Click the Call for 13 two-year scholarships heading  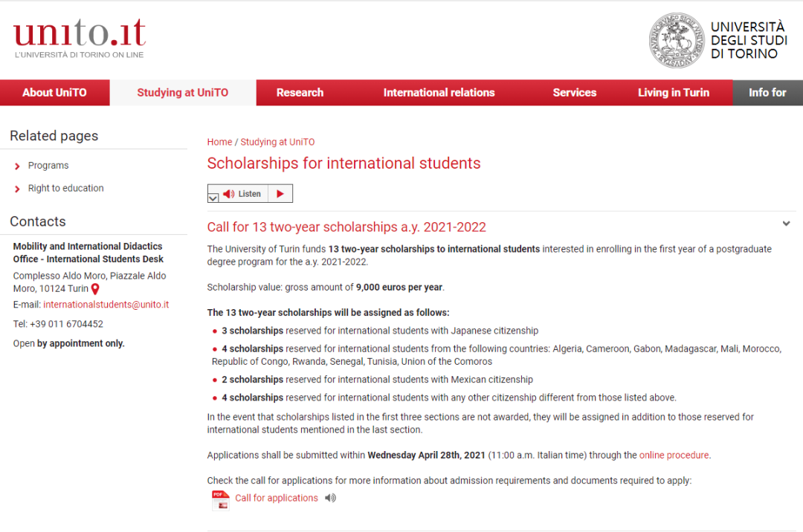point(346,227)
